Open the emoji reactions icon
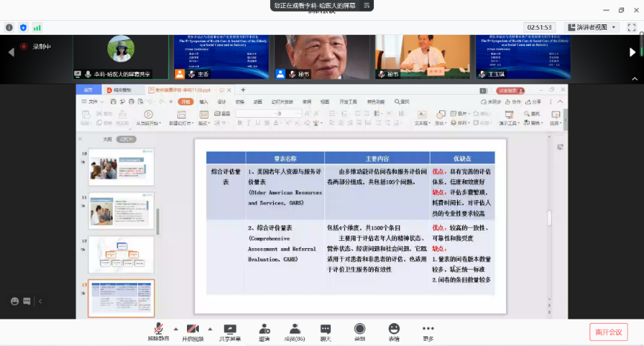This screenshot has width=644, height=346. coord(394,329)
